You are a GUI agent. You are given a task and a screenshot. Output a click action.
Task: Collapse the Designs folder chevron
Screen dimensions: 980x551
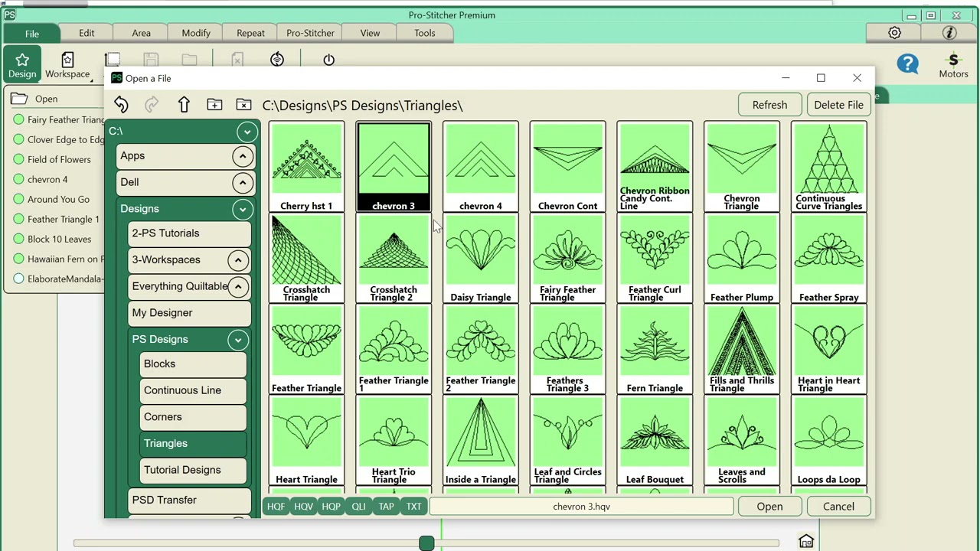[242, 209]
